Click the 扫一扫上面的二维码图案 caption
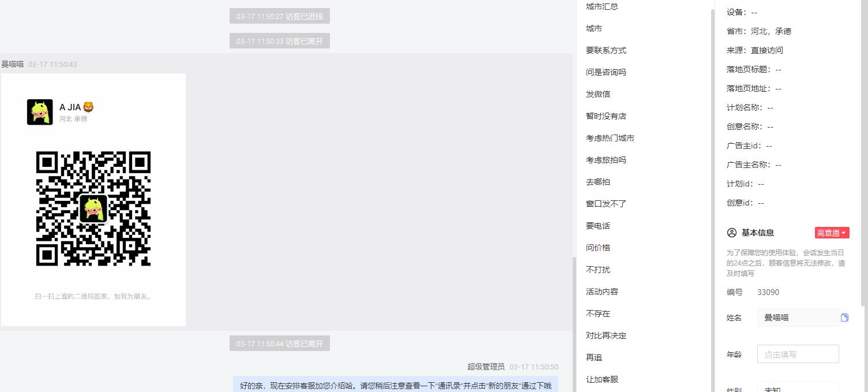Image resolution: width=868 pixels, height=392 pixels. point(93,296)
